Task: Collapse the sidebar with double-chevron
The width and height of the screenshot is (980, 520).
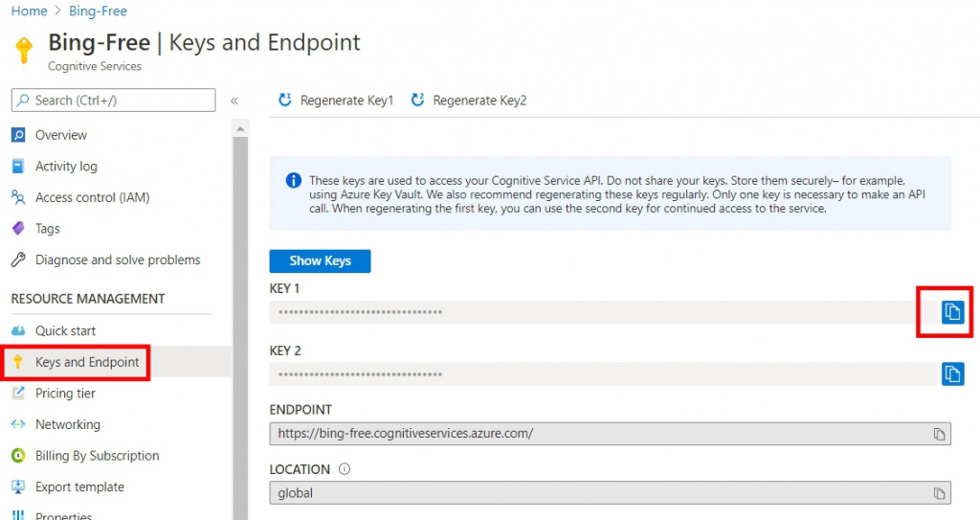Action: click(x=234, y=100)
